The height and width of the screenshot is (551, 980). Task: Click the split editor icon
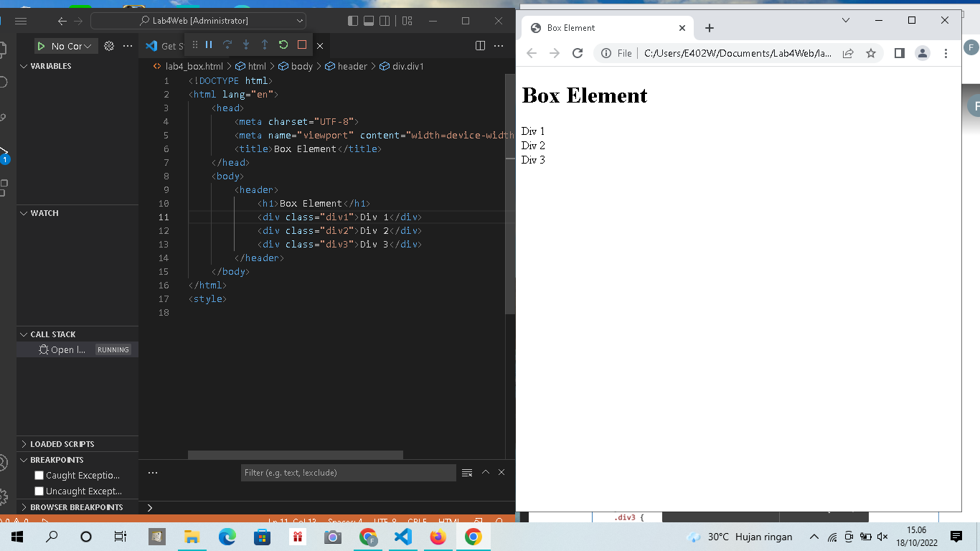coord(479,45)
